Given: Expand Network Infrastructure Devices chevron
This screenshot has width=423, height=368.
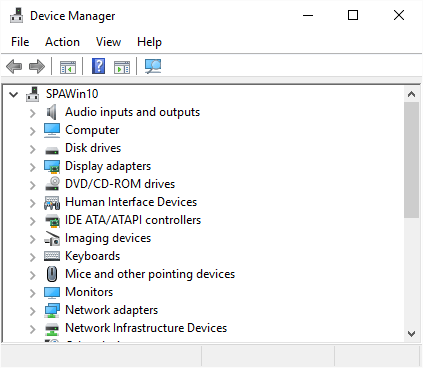Looking at the screenshot, I should (32, 329).
